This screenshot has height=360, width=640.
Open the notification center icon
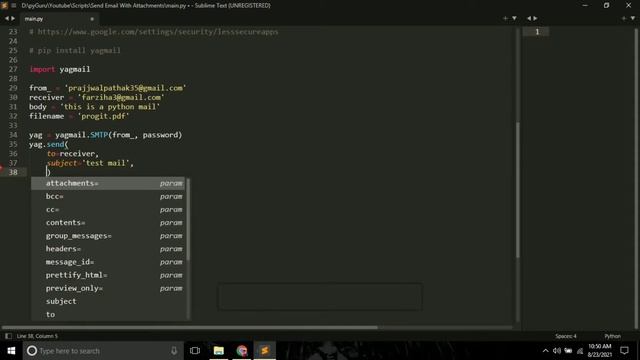pyautogui.click(x=624, y=351)
